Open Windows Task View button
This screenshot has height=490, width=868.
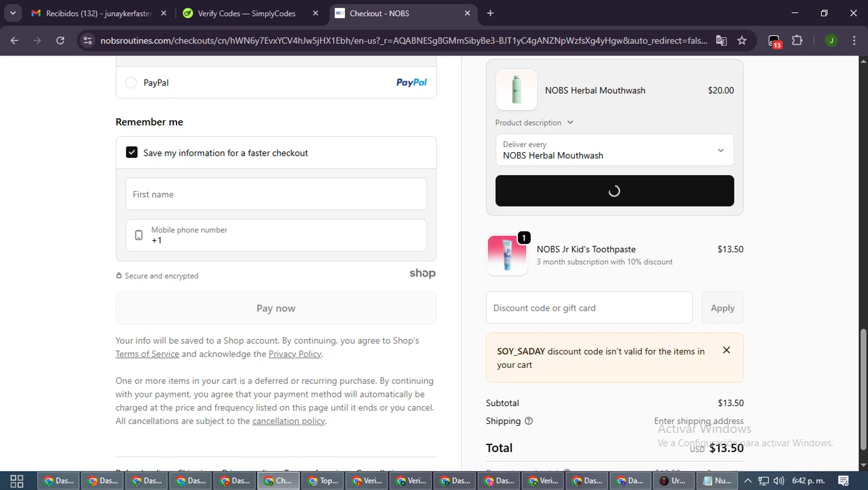[x=17, y=481]
